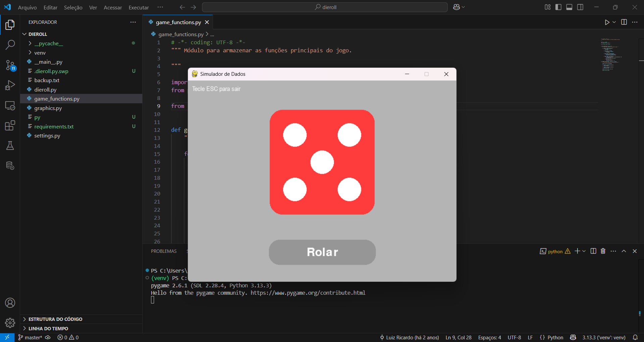Expand the __pycache__ folder
The height and width of the screenshot is (342, 644).
point(48,44)
